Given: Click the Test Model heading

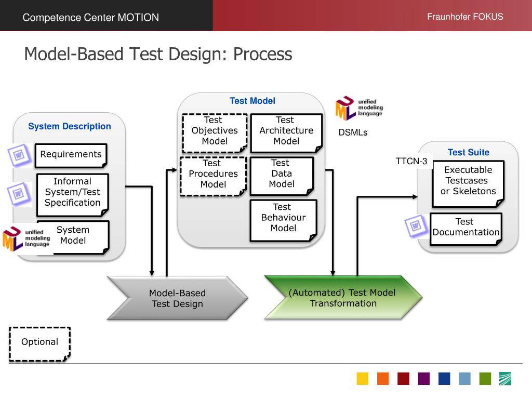Looking at the screenshot, I should pos(252,101).
